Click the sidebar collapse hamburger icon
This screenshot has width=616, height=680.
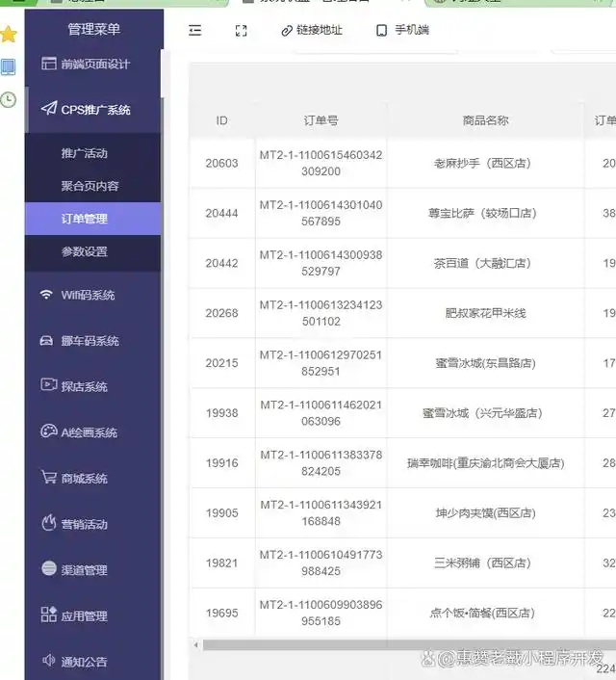coord(195,31)
